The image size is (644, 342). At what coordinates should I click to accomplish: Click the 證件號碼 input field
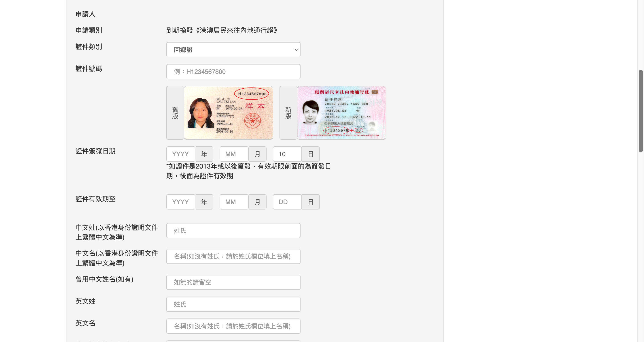[233, 72]
